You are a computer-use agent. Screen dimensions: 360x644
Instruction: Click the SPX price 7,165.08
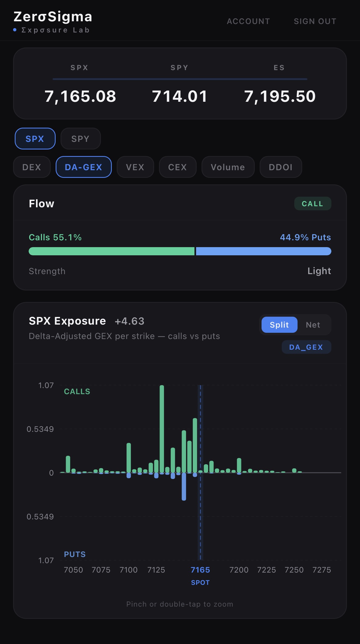tap(80, 96)
